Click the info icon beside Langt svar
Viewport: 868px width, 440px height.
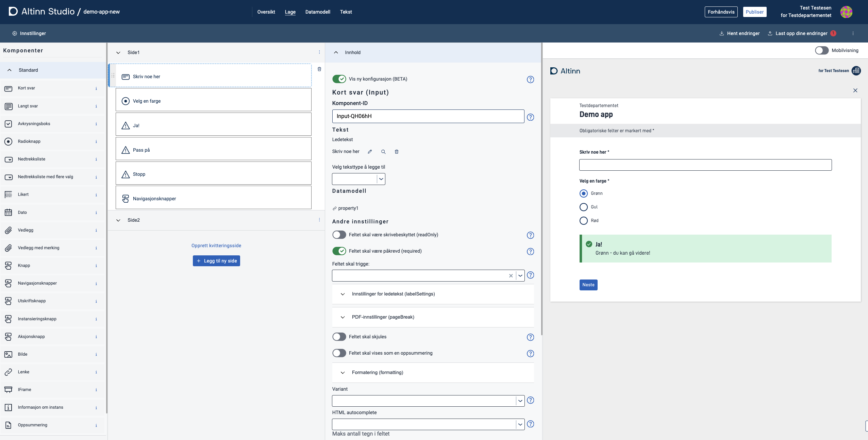(96, 106)
